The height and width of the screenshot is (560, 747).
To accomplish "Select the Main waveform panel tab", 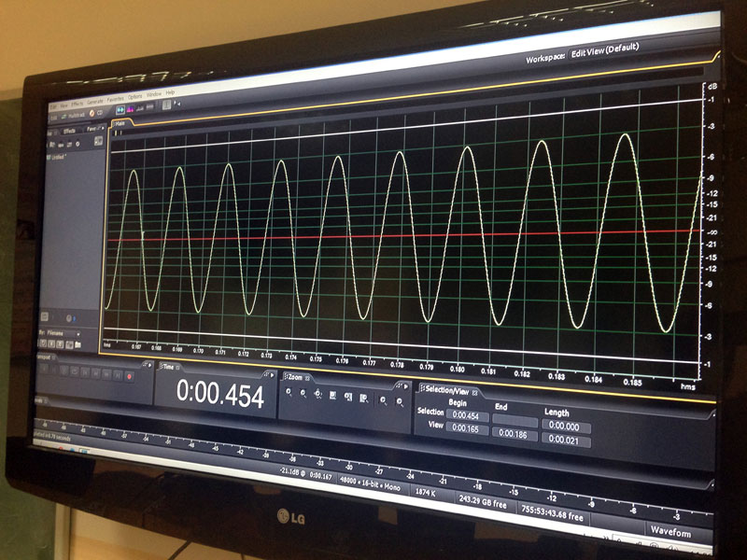I will [121, 124].
